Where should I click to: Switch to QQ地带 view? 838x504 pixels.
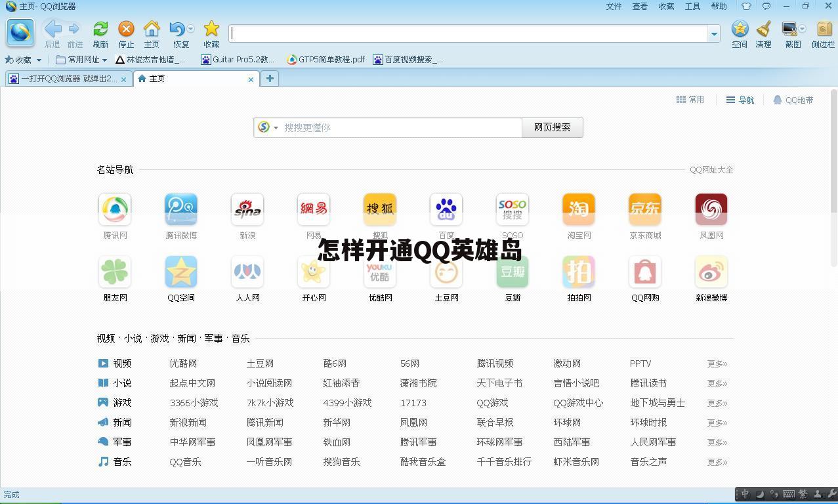(x=793, y=100)
